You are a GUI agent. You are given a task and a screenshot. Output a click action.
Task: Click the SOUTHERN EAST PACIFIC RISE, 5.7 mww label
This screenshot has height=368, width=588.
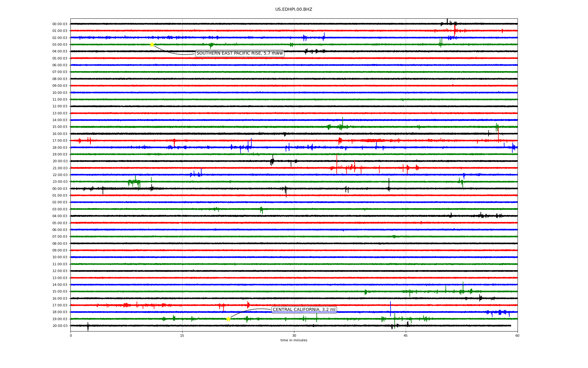240,53
